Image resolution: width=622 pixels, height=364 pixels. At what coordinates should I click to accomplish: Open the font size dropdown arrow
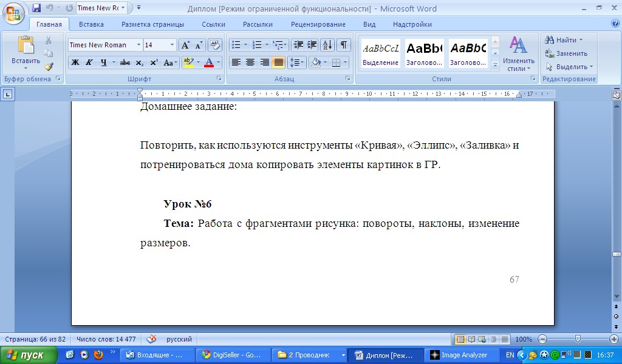click(173, 45)
